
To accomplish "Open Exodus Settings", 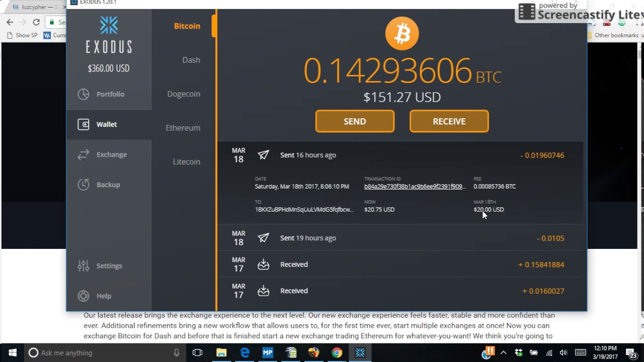I will (x=109, y=265).
